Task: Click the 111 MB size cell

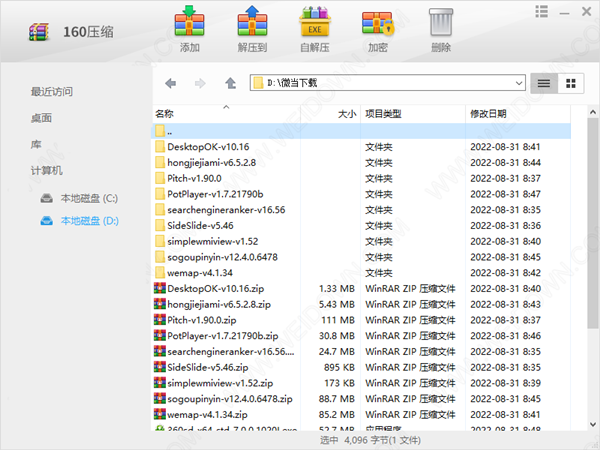Action: click(338, 320)
